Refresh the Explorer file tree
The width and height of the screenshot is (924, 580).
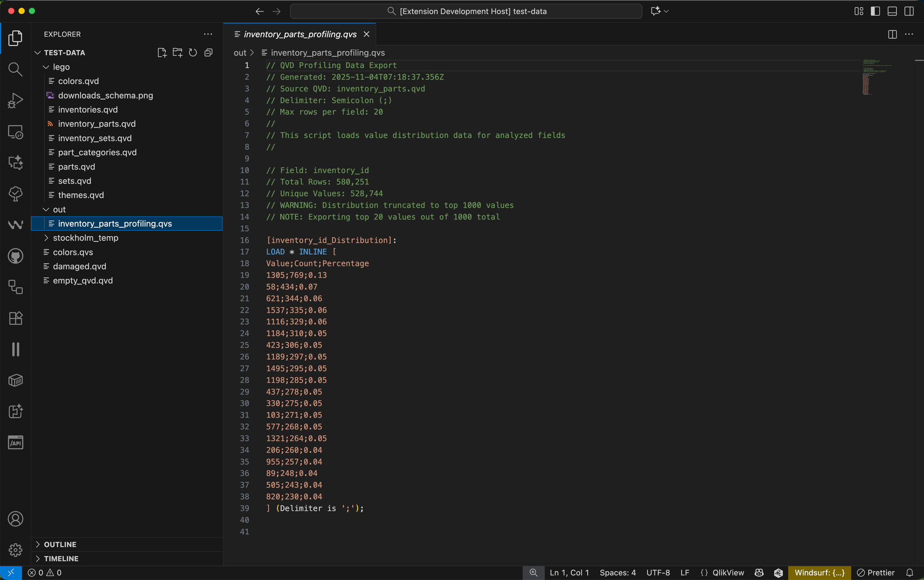point(193,53)
